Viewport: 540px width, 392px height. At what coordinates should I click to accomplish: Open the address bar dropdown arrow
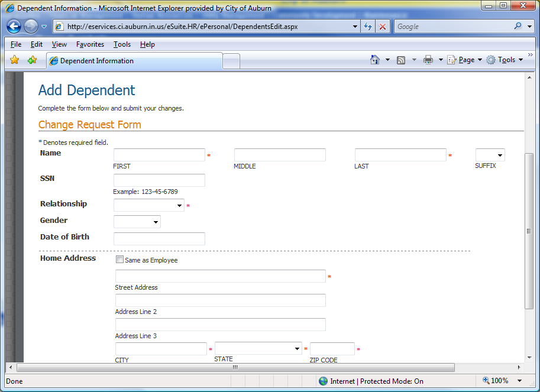click(355, 27)
